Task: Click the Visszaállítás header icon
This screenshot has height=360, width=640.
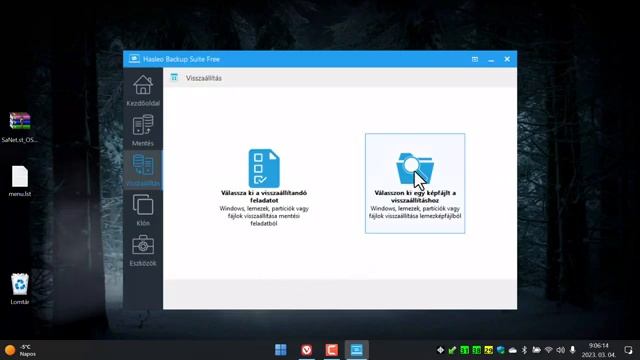Action: tap(174, 77)
